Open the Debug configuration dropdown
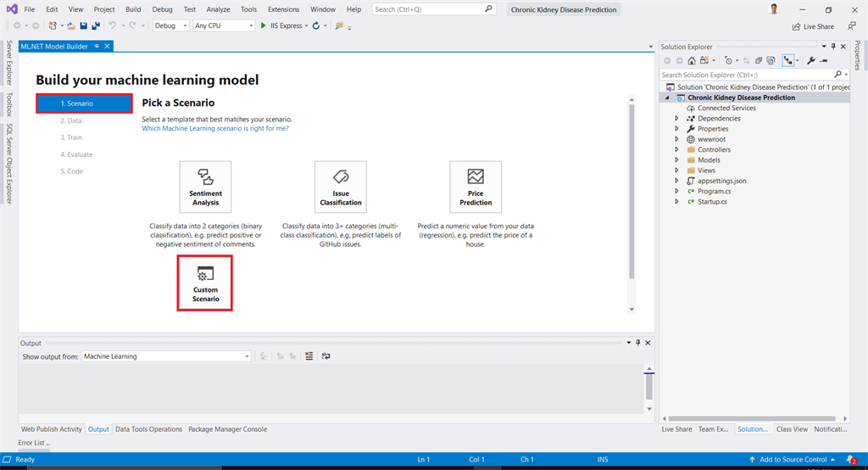The image size is (868, 470). (x=171, y=26)
